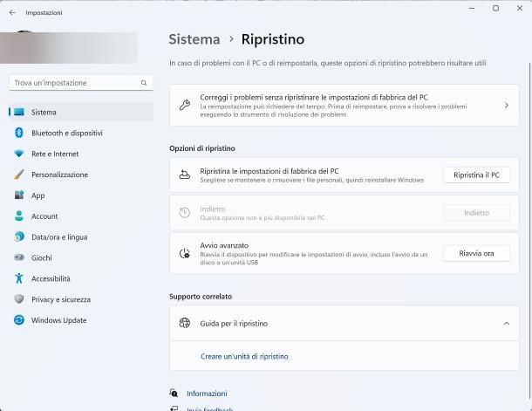This screenshot has width=532, height=411.
Task: Click the Wi-Fi network icon
Action: point(19,154)
